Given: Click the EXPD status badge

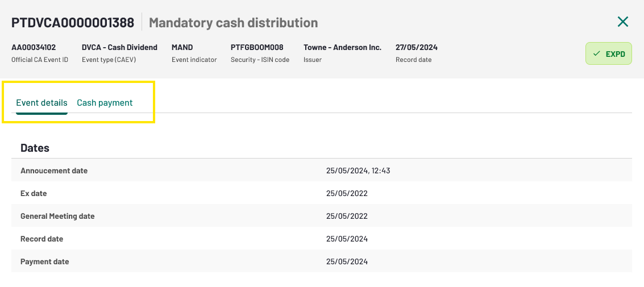Looking at the screenshot, I should tap(608, 54).
